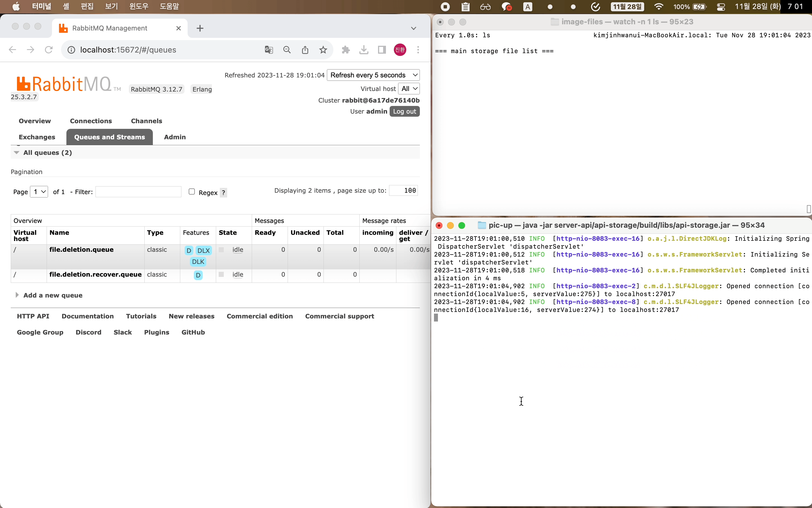Viewport: 812px width, 508px height.
Task: Click the queue Filter input field
Action: click(138, 192)
